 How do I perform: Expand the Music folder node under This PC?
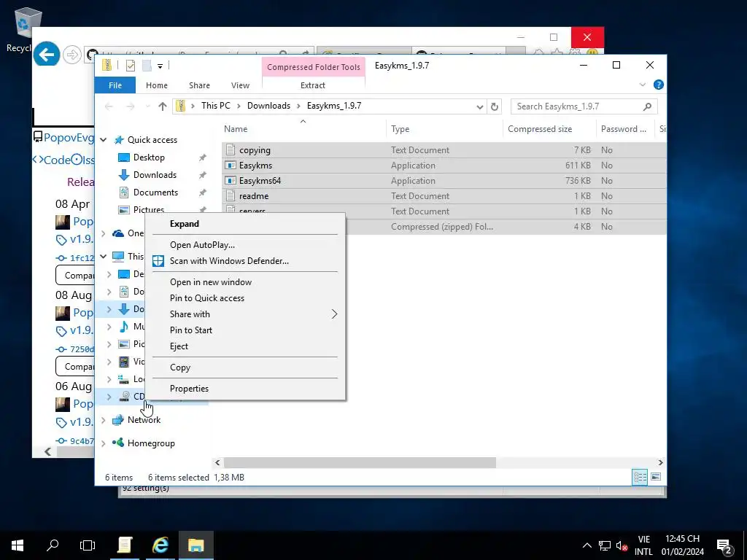109,327
